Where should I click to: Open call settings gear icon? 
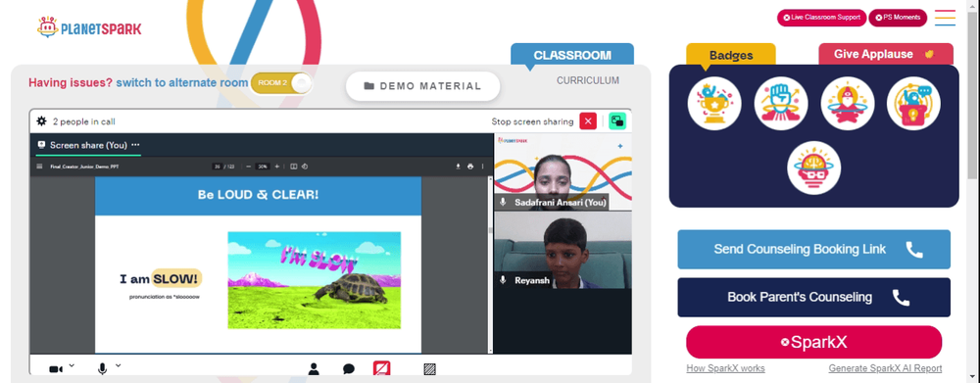(41, 121)
